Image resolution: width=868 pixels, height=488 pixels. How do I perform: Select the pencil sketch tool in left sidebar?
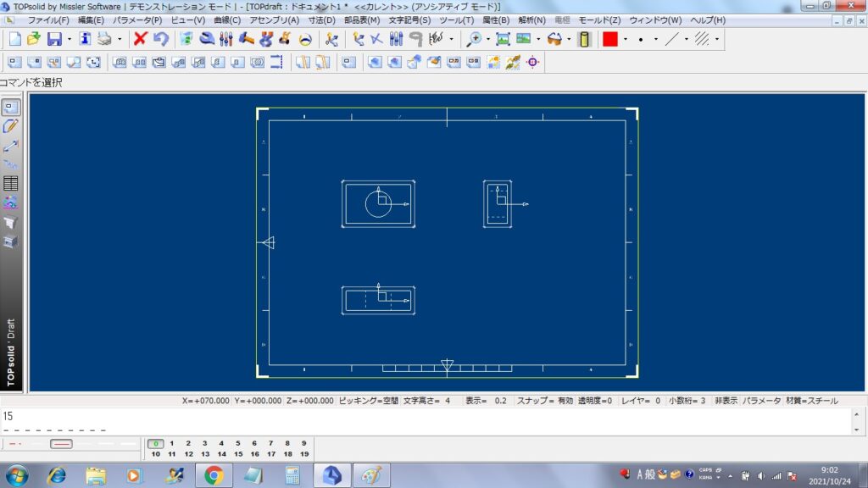(x=10, y=126)
